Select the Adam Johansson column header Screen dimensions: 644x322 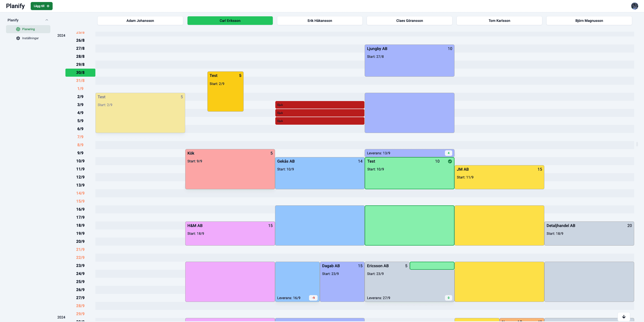[140, 21]
